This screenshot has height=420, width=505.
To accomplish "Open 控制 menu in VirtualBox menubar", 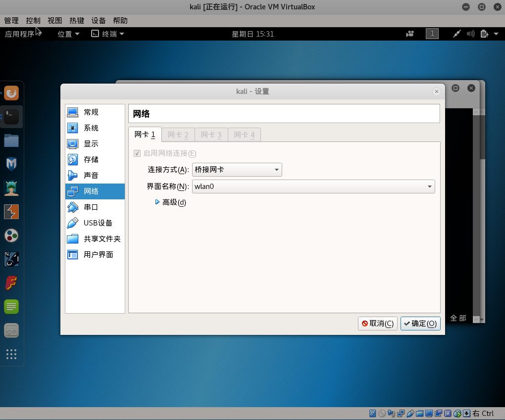I will point(33,21).
